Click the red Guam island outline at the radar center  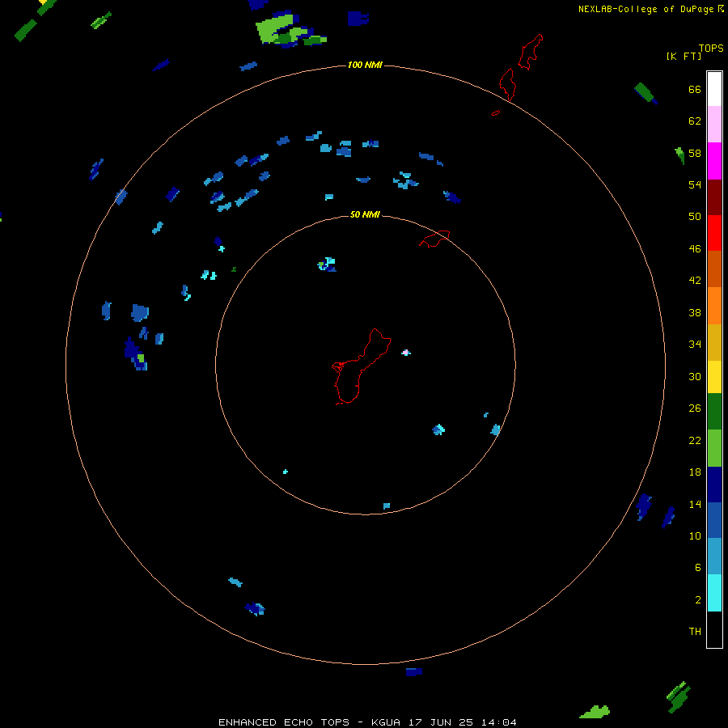[362, 366]
